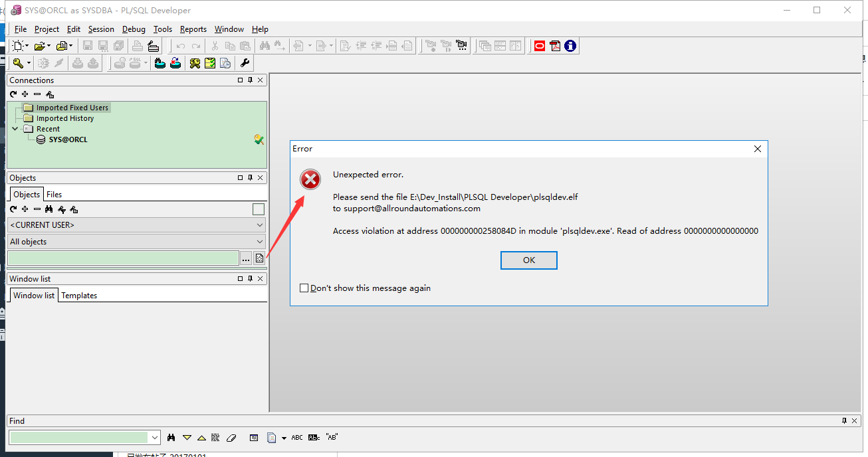Switch to the Templates tab

coord(79,296)
